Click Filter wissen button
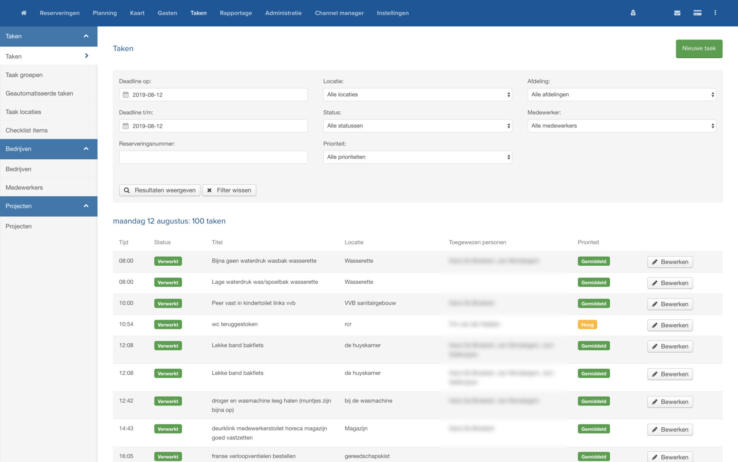The height and width of the screenshot is (462, 738). (229, 190)
